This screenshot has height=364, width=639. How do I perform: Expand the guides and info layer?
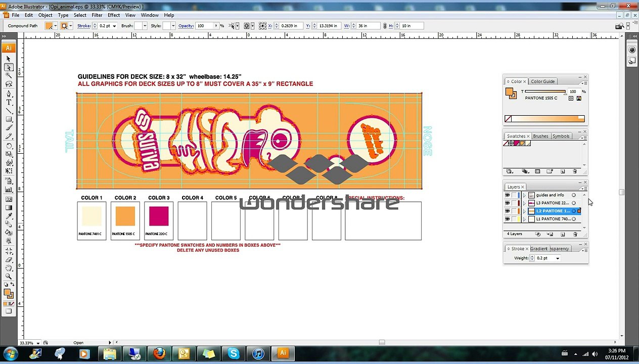point(524,195)
